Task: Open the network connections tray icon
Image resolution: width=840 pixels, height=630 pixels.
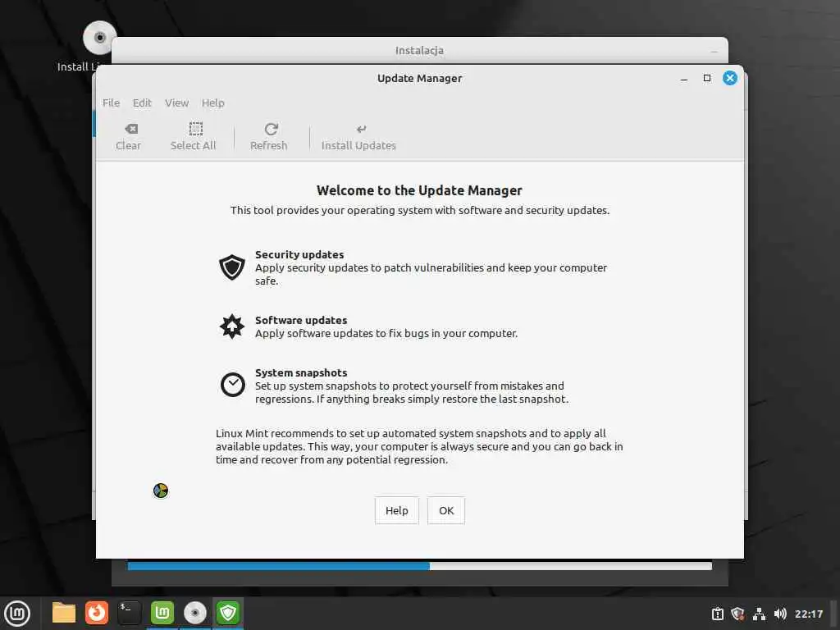Action: coord(759,614)
